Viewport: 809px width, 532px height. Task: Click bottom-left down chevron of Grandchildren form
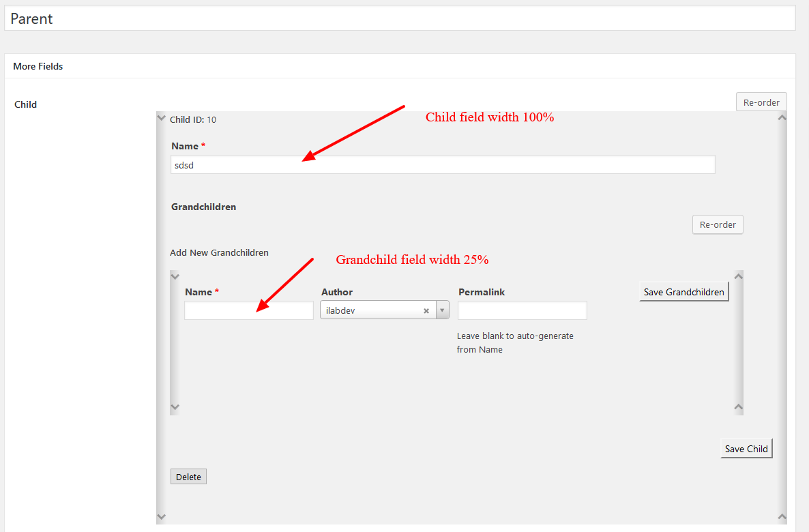[175, 407]
